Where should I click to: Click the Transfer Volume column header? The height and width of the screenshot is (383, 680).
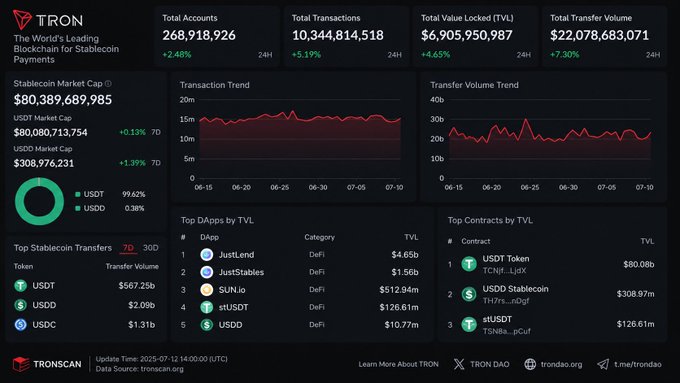(132, 266)
